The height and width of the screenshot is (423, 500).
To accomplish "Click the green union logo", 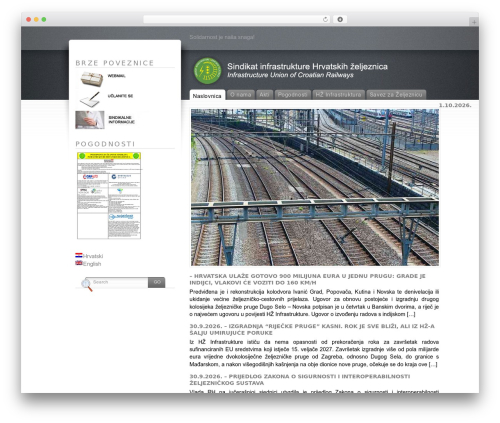I will click(x=207, y=71).
